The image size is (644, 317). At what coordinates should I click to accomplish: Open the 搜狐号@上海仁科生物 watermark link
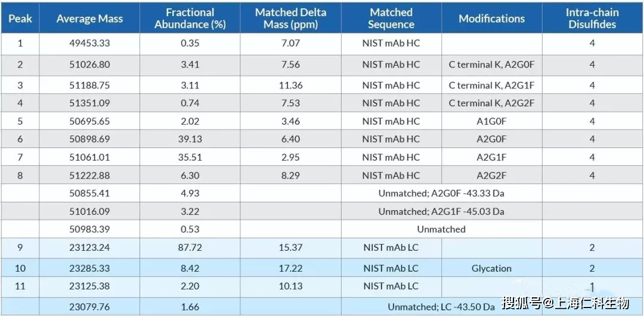[x=566, y=303]
